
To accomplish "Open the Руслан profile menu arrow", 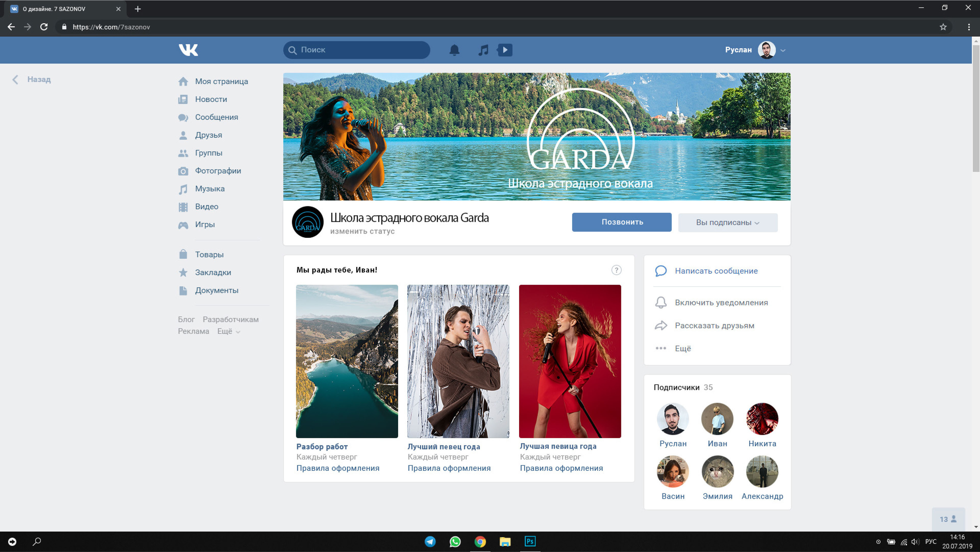I will tap(783, 50).
